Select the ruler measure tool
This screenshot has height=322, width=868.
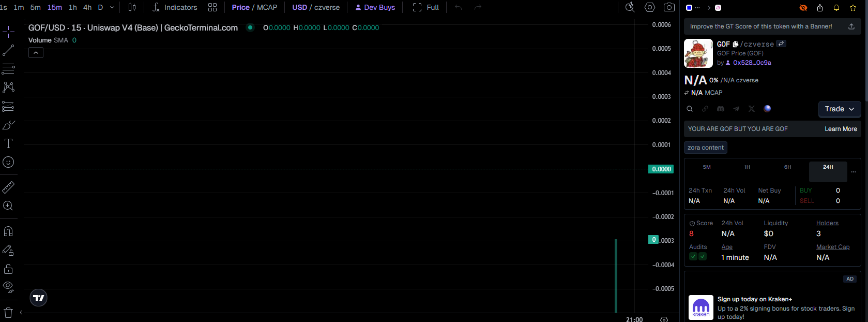coord(8,187)
